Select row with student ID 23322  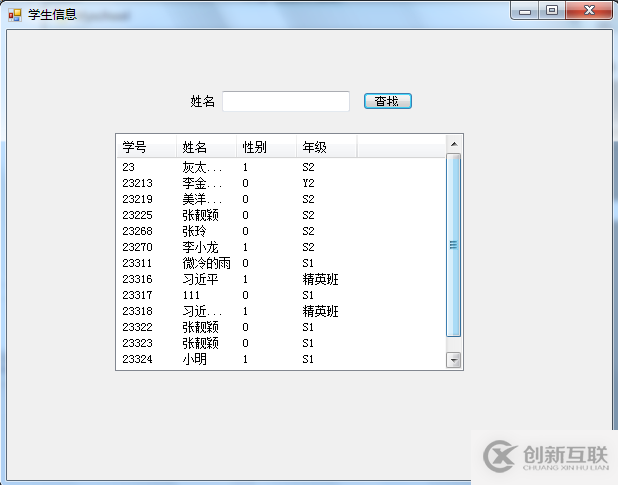281,327
